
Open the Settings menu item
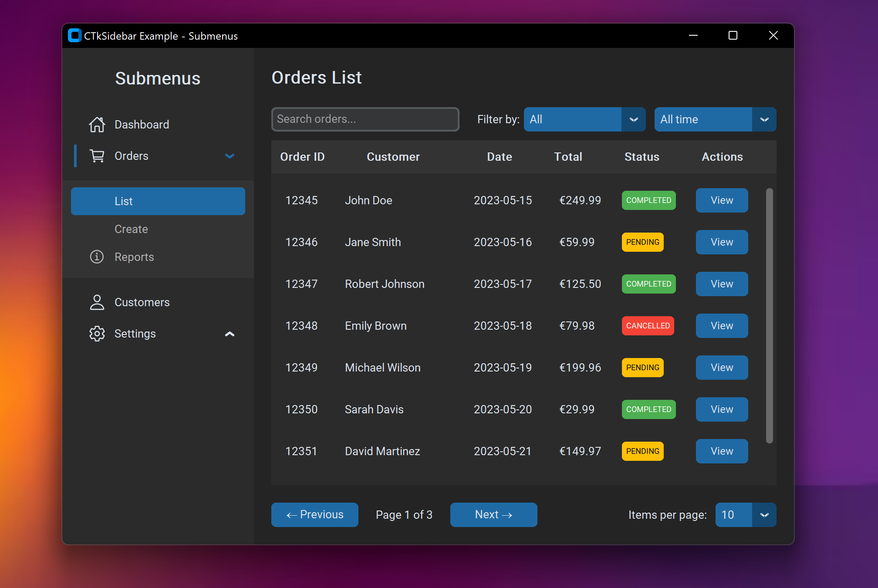point(158,334)
